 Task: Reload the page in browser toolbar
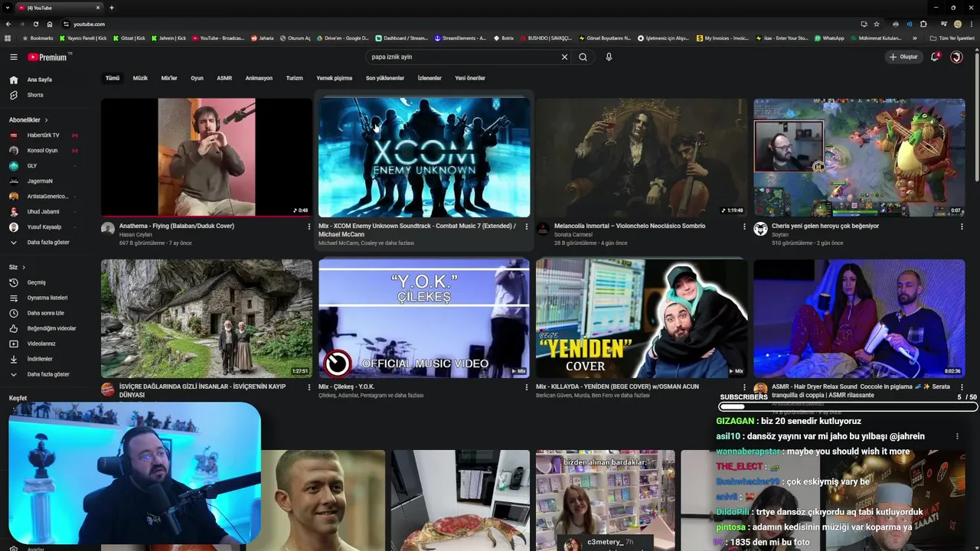(x=35, y=24)
